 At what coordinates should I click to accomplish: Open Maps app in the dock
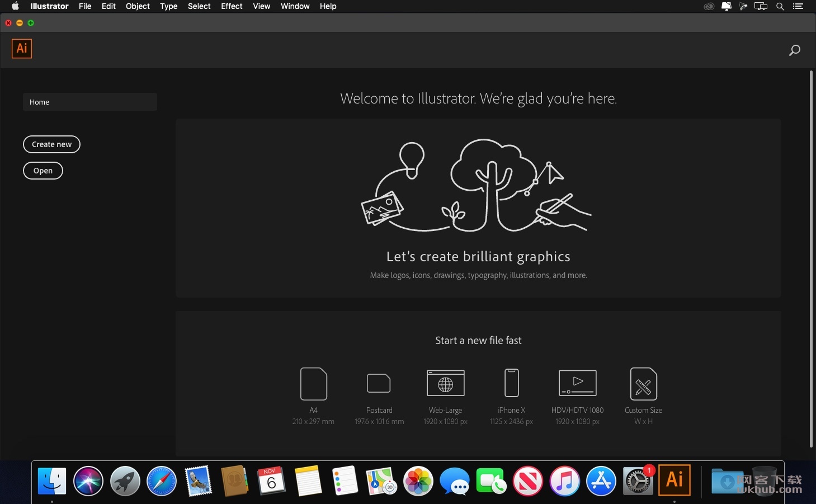381,481
